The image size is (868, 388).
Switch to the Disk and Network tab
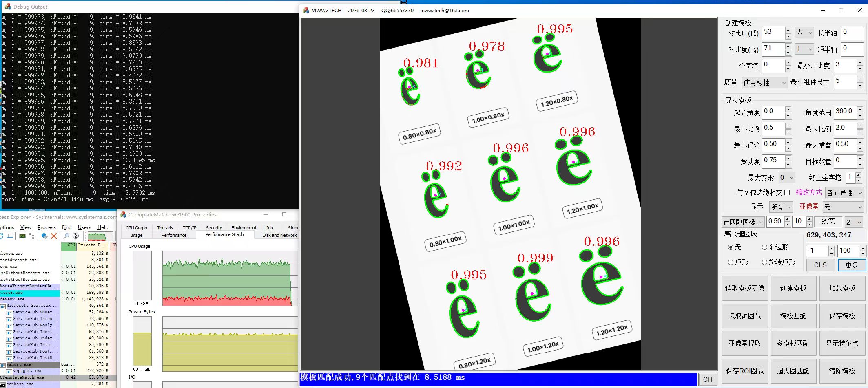coord(280,235)
